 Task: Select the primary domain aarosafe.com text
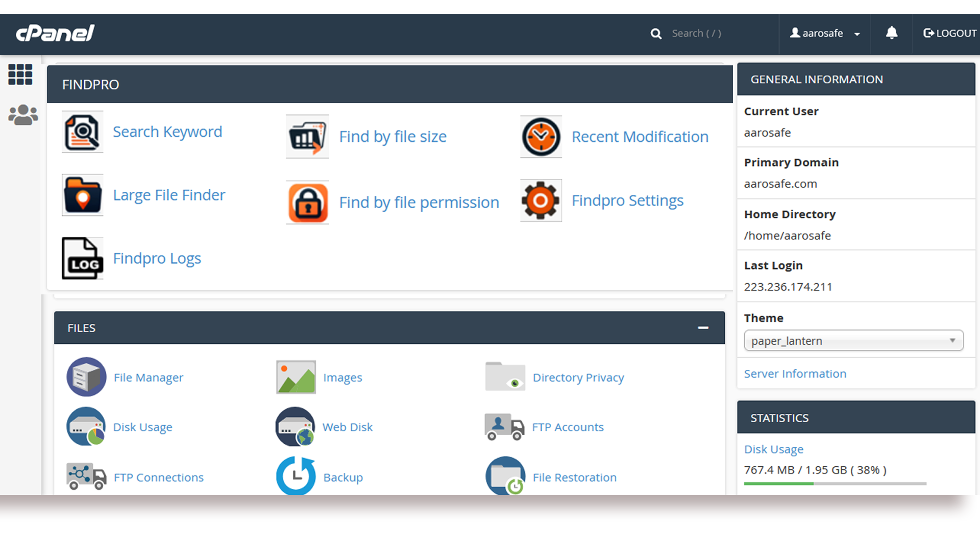pos(780,184)
